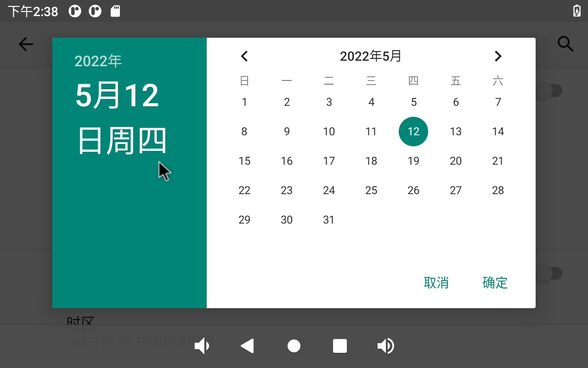588x368 pixels.
Task: Pick day 31 in the calendar
Action: pos(329,220)
